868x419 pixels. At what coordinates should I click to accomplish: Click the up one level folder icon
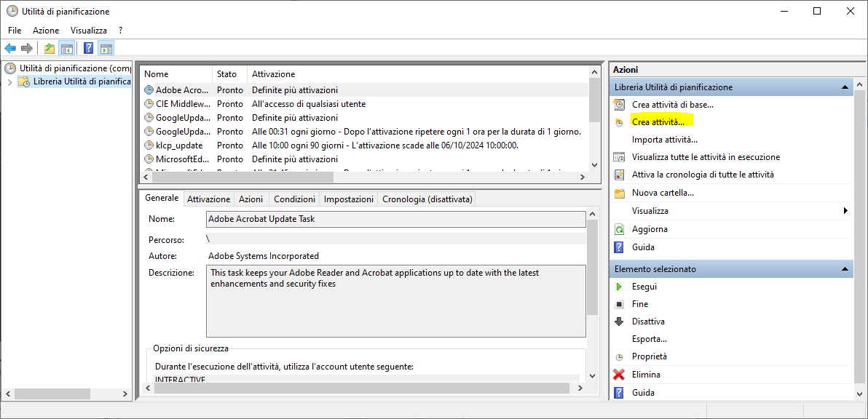point(50,48)
